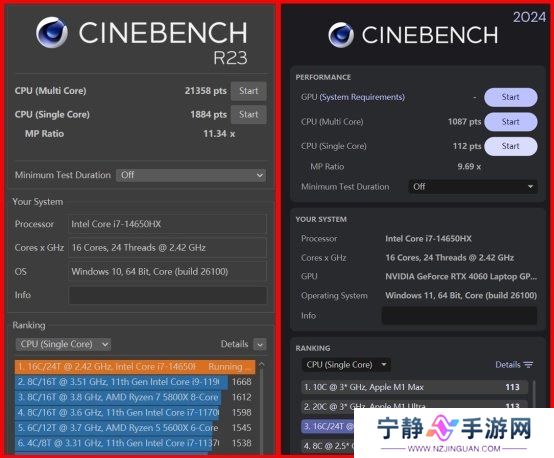Open R23 ranking CPU (Single Core) dropdown
The image size is (554, 458).
pyautogui.click(x=63, y=344)
